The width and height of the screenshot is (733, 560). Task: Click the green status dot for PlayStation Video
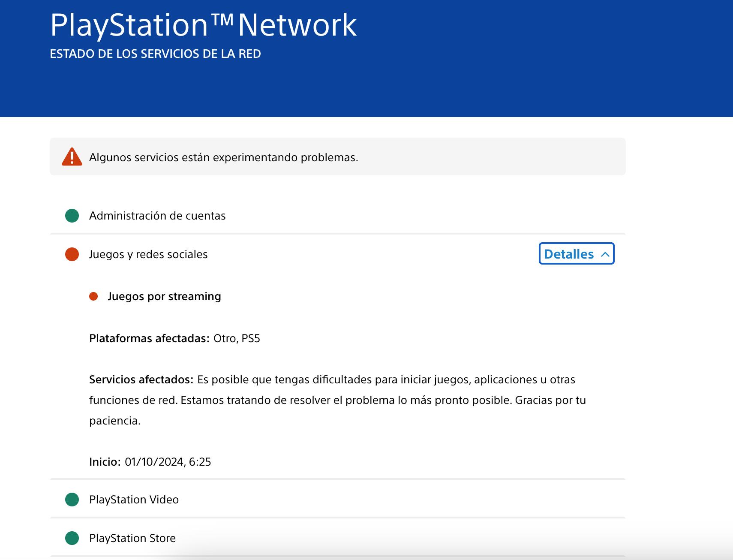pyautogui.click(x=72, y=500)
